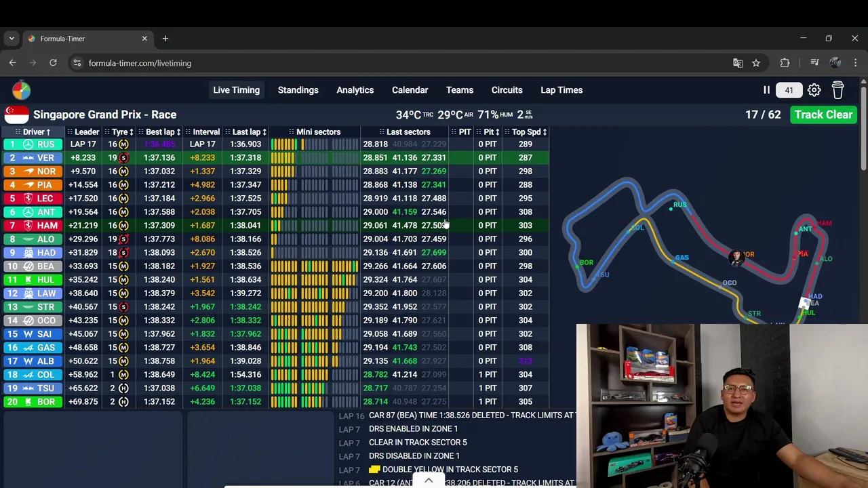This screenshot has width=868, height=488.
Task: Open the Lap Times page
Action: (x=561, y=90)
